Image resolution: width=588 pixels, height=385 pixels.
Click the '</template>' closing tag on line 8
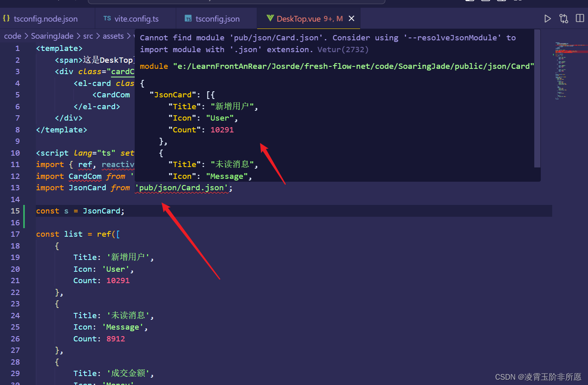61,130
